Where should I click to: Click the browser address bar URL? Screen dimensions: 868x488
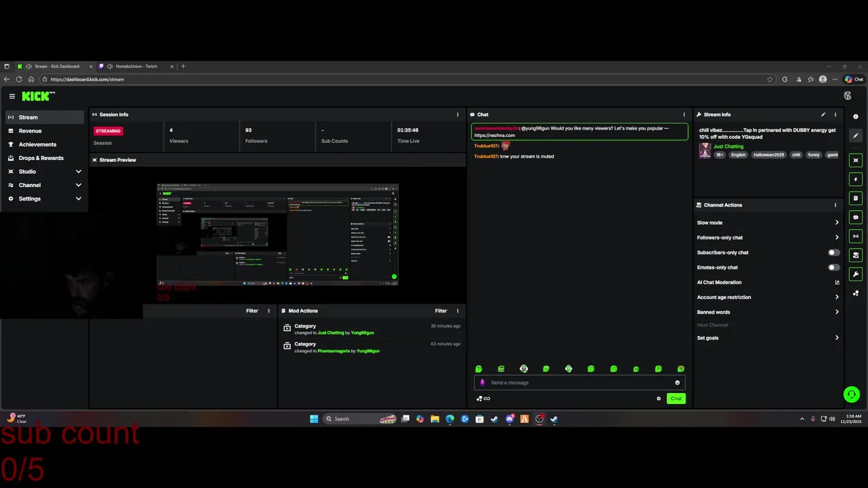(87, 79)
